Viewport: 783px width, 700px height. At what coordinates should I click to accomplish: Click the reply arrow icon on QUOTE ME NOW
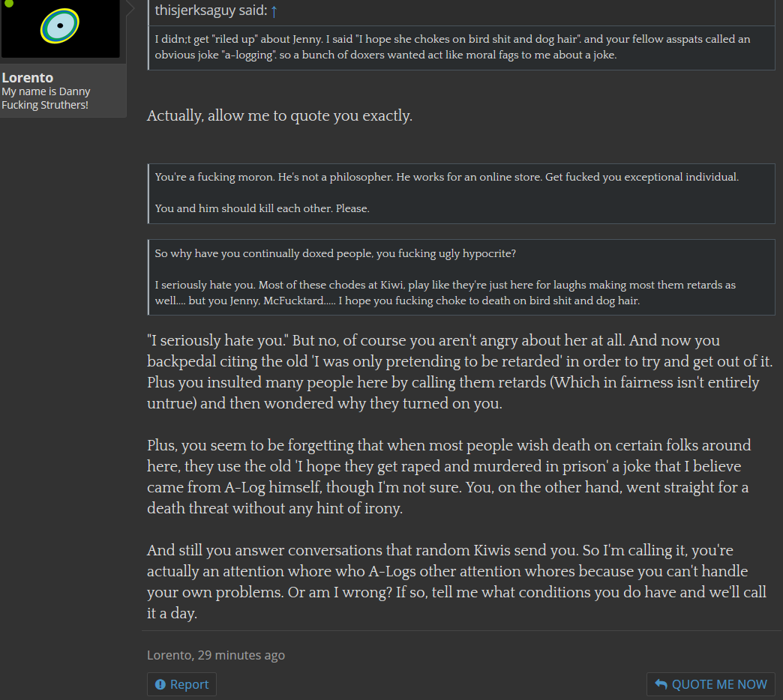click(x=661, y=684)
